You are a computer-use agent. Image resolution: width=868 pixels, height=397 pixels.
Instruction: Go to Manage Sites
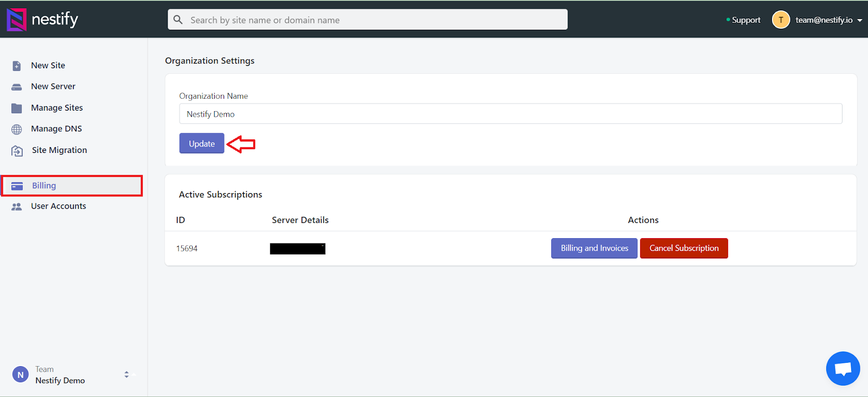pos(57,107)
